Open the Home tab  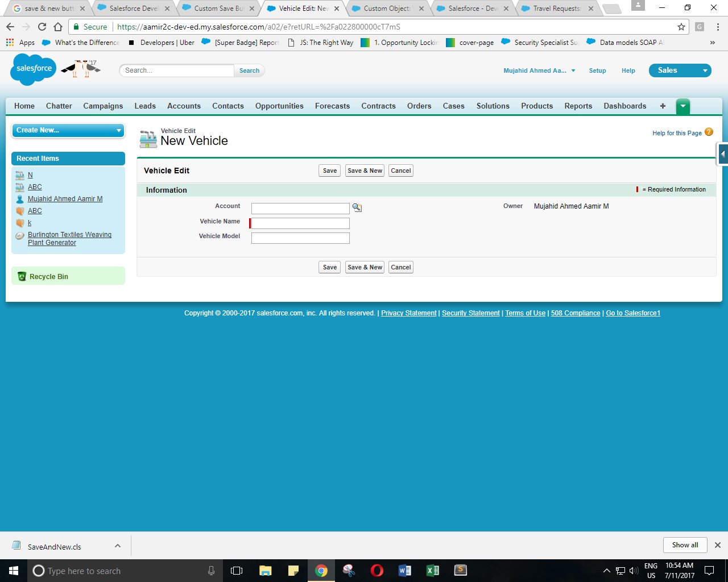tap(24, 106)
